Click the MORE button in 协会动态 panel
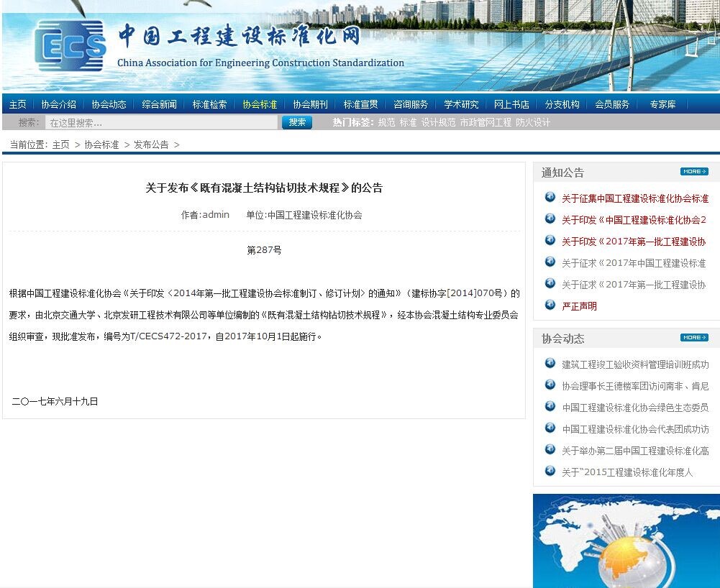 click(x=693, y=338)
